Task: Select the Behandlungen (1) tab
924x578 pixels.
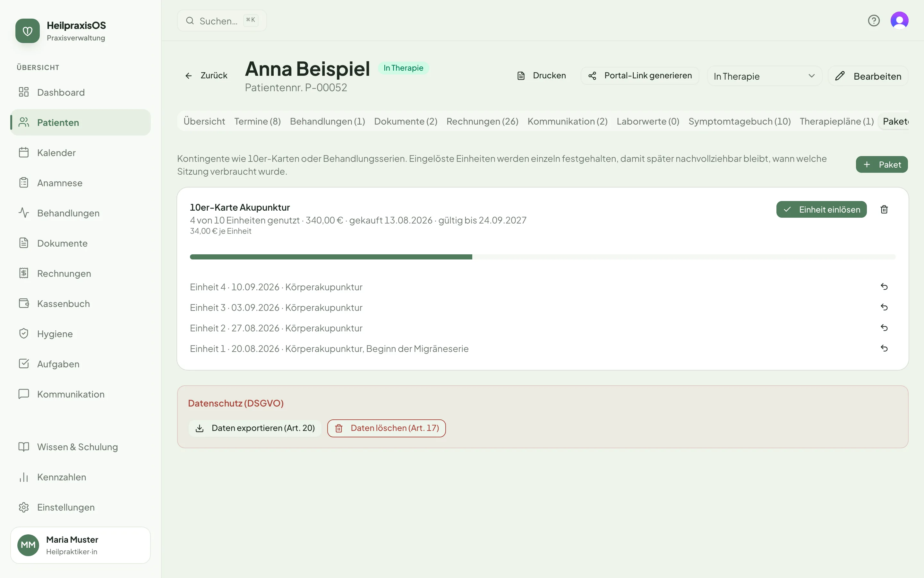Action: click(x=327, y=122)
